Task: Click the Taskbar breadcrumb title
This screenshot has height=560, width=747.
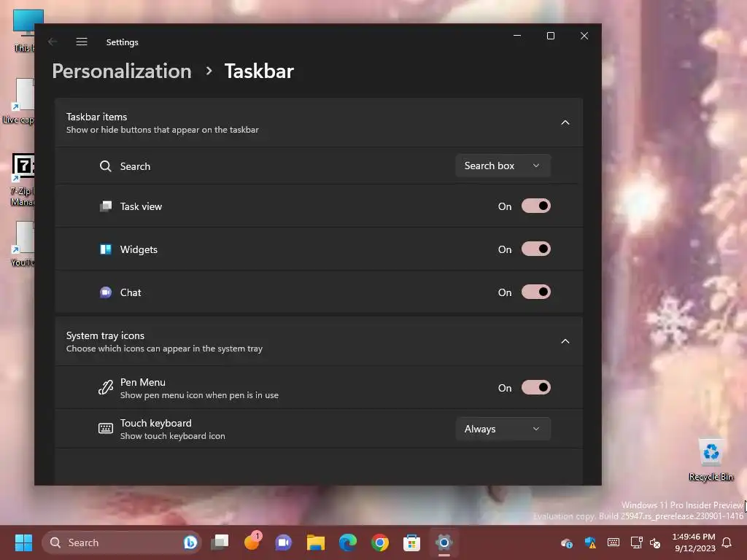Action: (x=259, y=71)
